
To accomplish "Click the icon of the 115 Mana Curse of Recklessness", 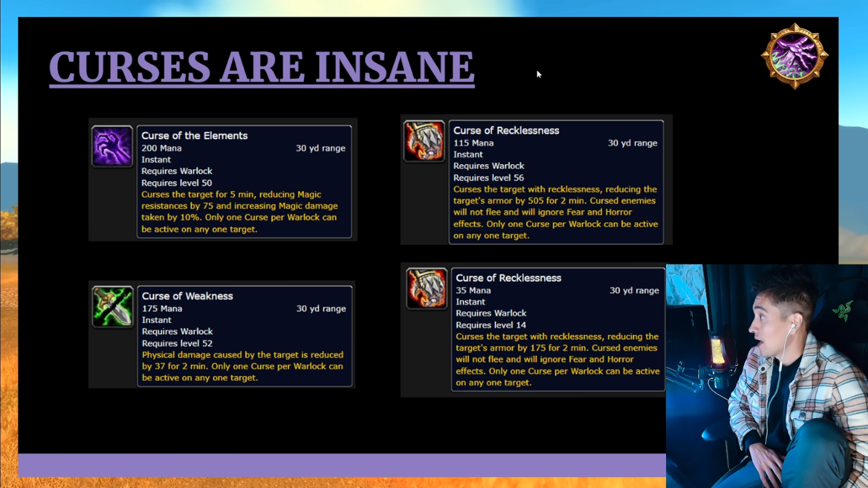I will 424,141.
